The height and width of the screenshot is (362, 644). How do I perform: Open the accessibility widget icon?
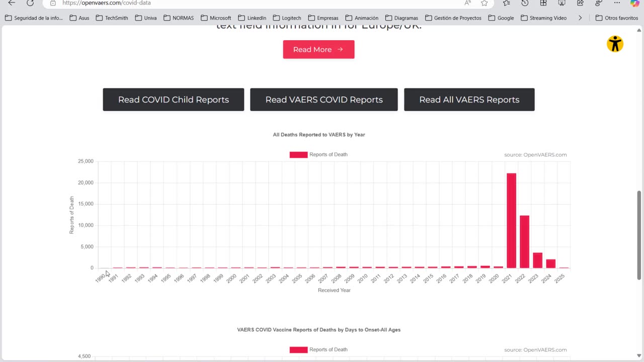point(615,44)
